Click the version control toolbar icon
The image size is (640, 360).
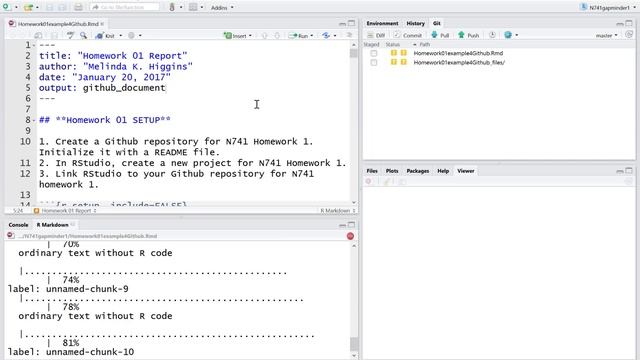172,7
